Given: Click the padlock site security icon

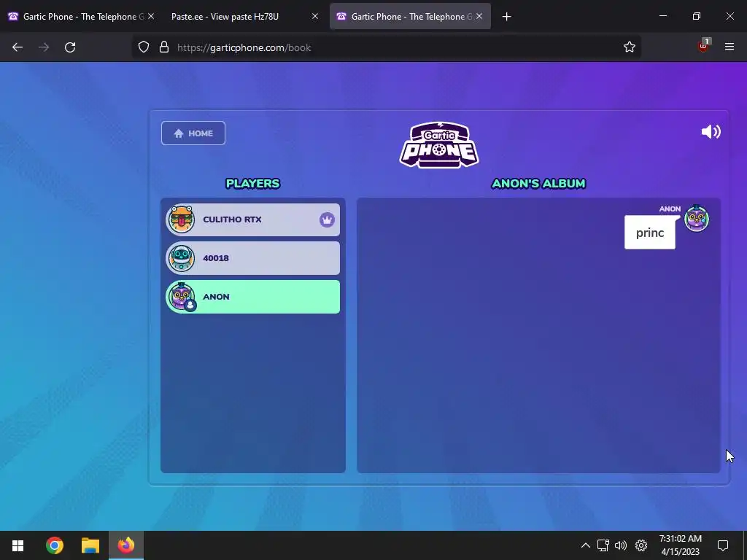Looking at the screenshot, I should 164,47.
